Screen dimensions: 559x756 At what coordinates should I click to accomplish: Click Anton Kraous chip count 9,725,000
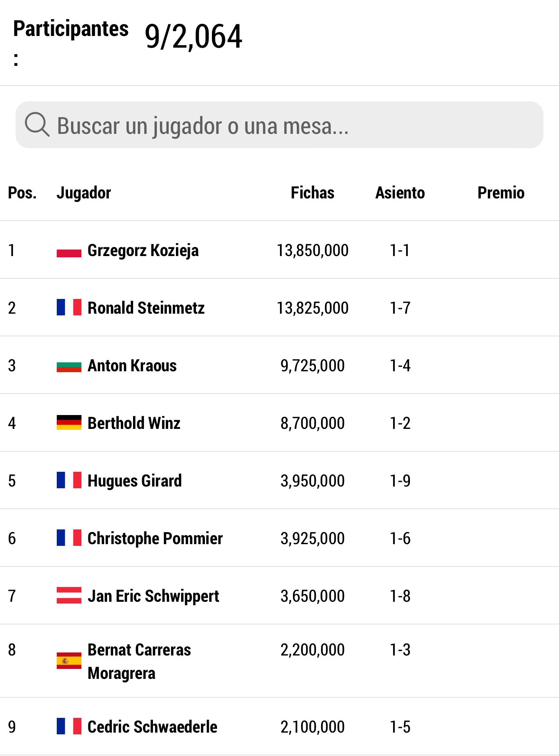coord(312,366)
